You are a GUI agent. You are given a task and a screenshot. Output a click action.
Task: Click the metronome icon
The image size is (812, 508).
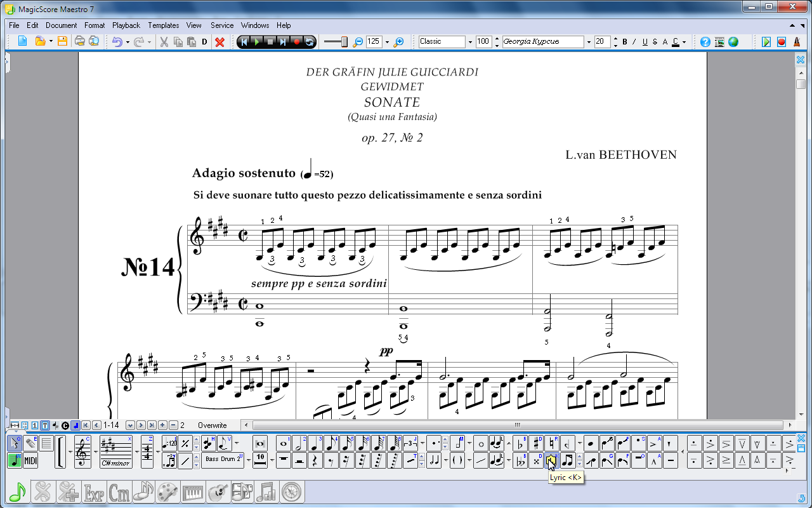pos(796,42)
